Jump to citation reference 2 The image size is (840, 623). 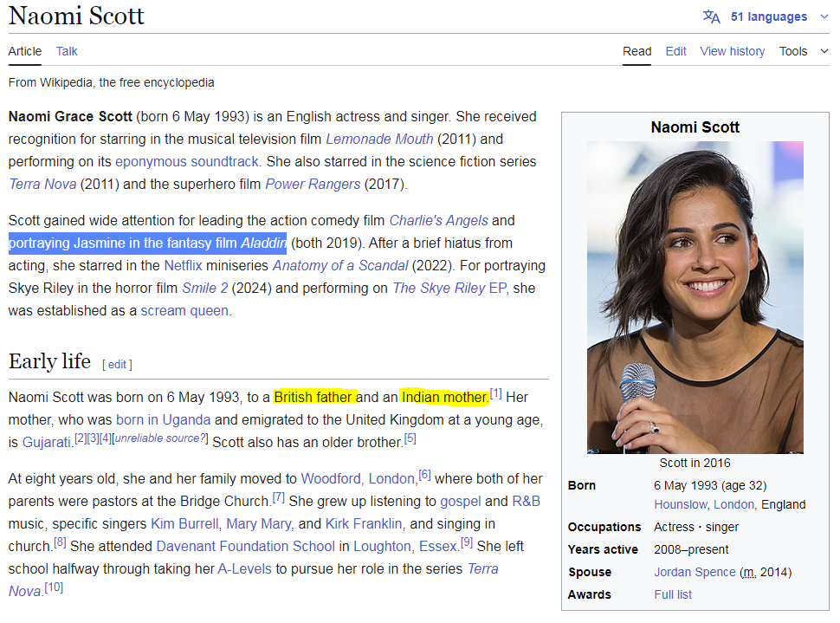point(81,438)
